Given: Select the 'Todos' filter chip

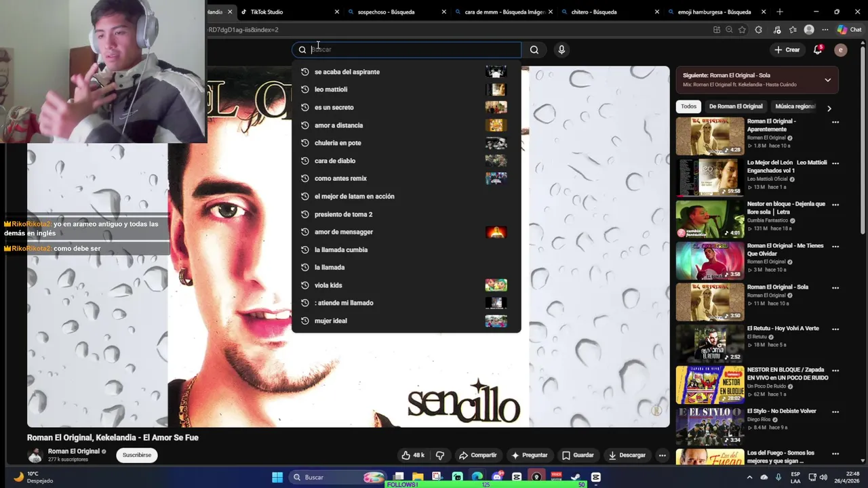Looking at the screenshot, I should [688, 106].
